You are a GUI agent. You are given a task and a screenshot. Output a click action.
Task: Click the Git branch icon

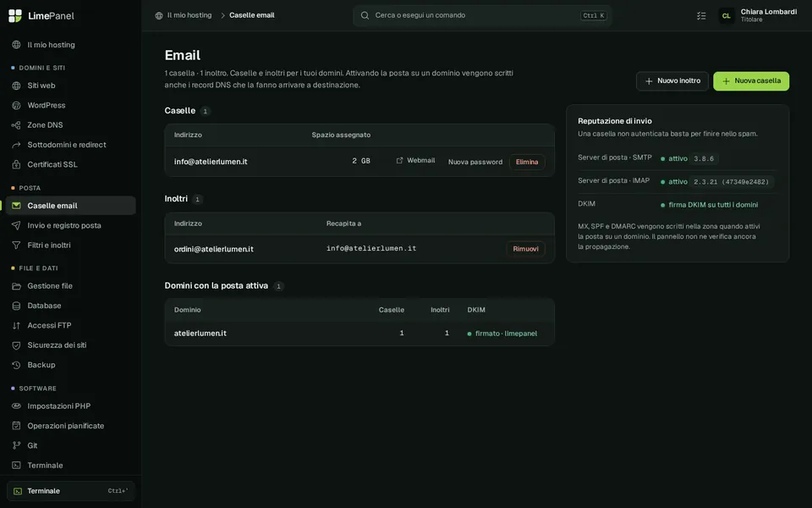(x=16, y=445)
